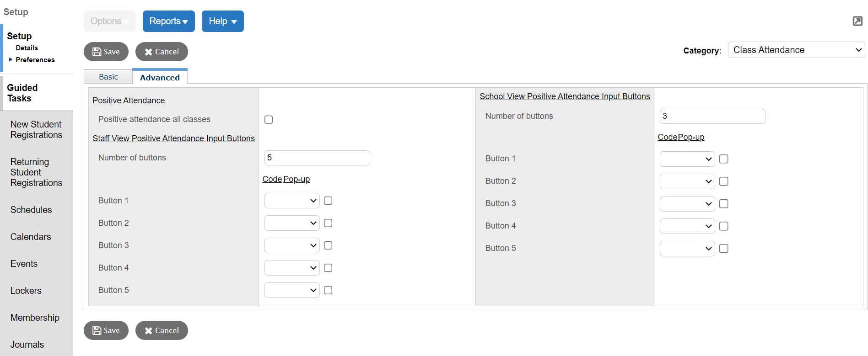This screenshot has height=356, width=868.
Task: Check School View Button 2 pop-up checkbox
Action: pyautogui.click(x=724, y=181)
